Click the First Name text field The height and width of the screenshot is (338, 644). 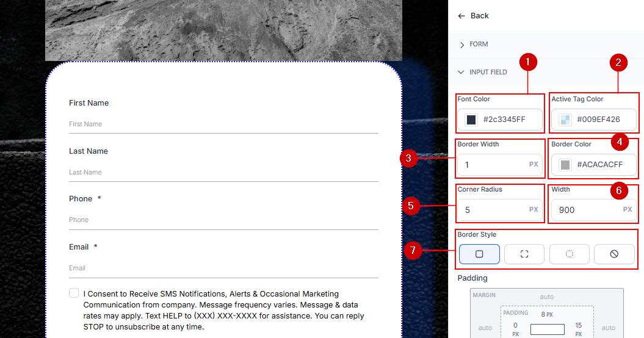pyautogui.click(x=223, y=124)
